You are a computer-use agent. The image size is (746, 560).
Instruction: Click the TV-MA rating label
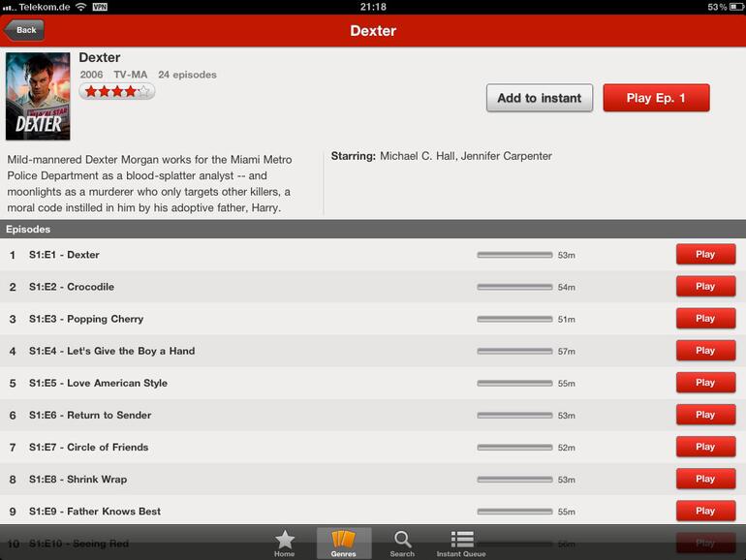click(131, 75)
